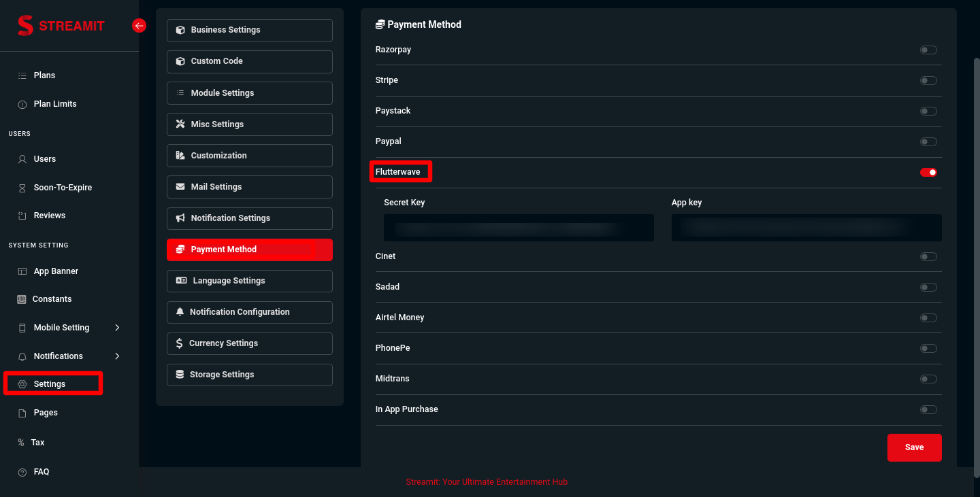Viewport: 980px width, 497px height.
Task: Click the Business Settings cube icon
Action: tap(180, 30)
